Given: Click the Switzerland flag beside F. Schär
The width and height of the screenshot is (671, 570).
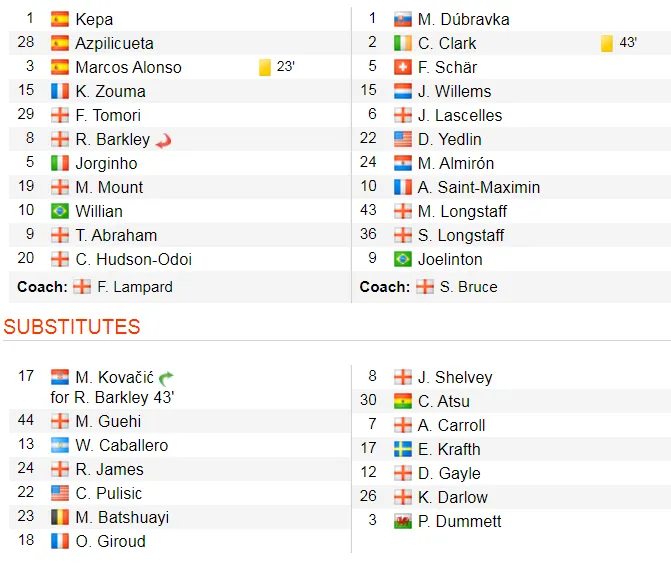Looking at the screenshot, I should click(403, 67).
